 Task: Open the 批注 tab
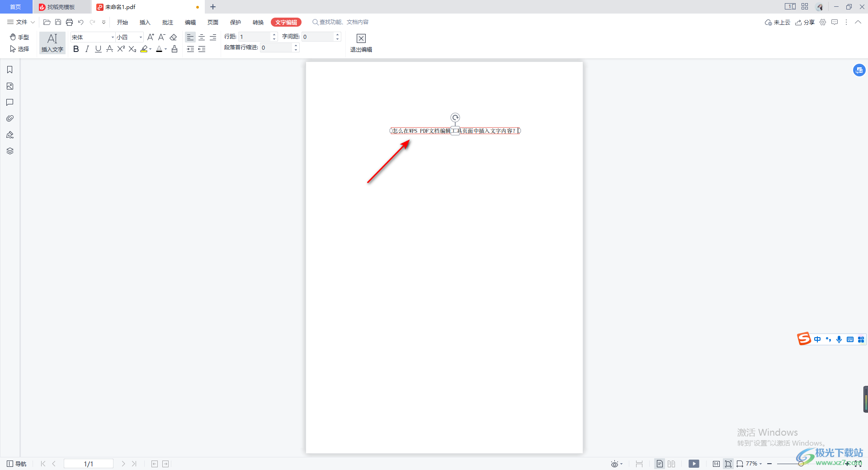[x=168, y=22]
